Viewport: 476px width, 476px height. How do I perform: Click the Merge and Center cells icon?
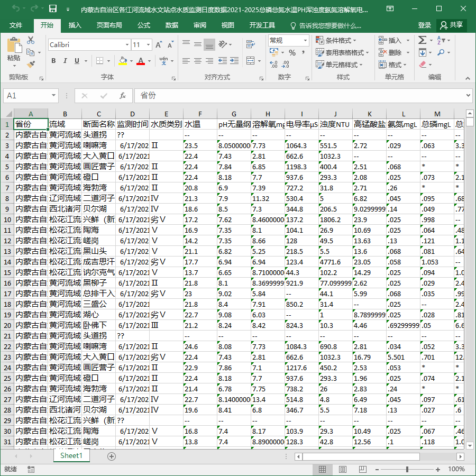pyautogui.click(x=251, y=61)
